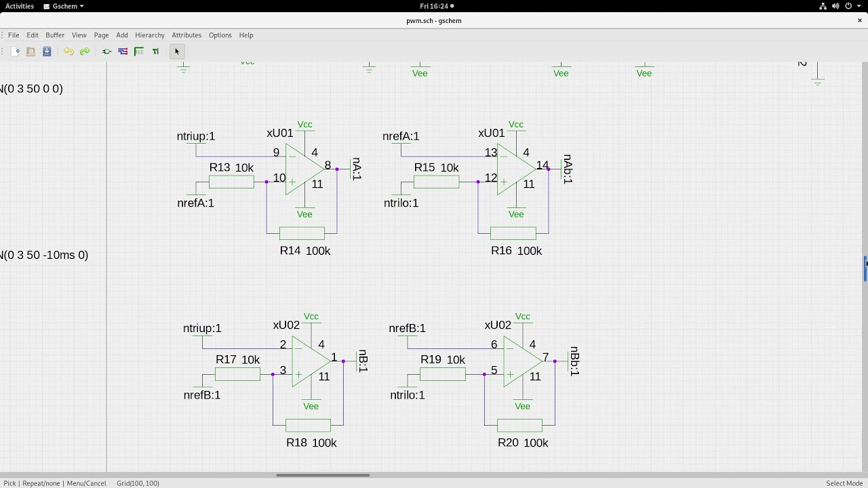Select feedback resistor R18 symbol
Screen dimensions: 868x488
click(x=308, y=426)
